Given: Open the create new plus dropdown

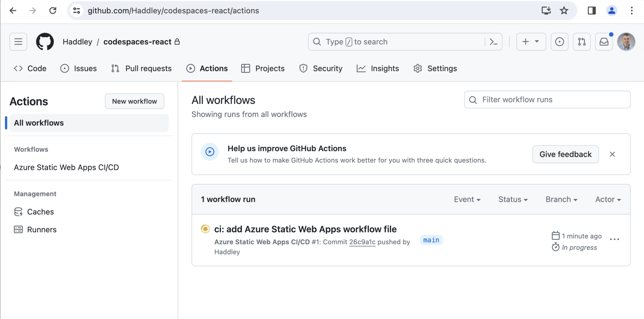Looking at the screenshot, I should tap(531, 42).
